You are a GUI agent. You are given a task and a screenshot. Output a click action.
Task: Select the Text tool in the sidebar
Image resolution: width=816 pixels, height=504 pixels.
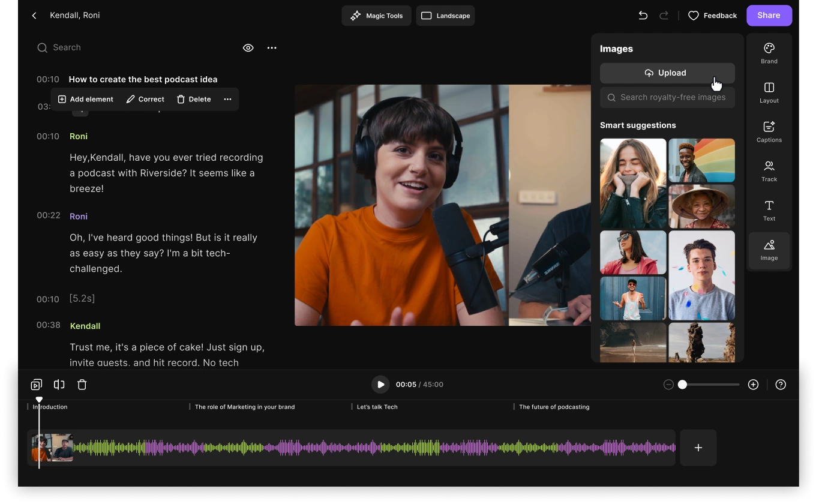pyautogui.click(x=769, y=211)
